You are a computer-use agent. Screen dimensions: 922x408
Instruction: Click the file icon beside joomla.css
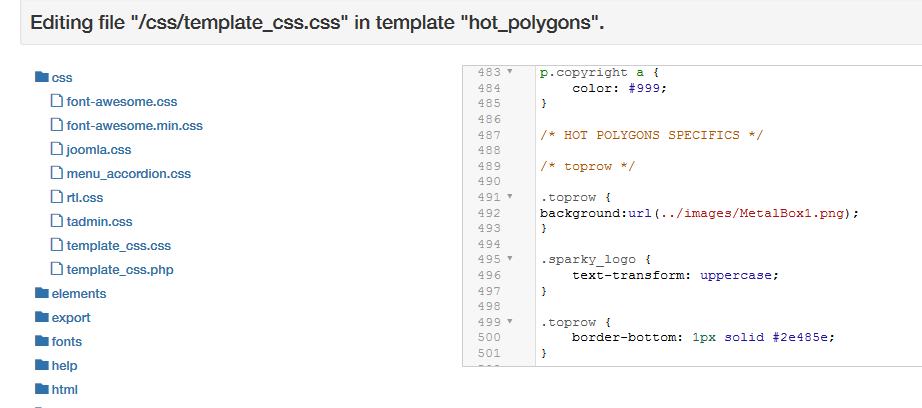56,149
